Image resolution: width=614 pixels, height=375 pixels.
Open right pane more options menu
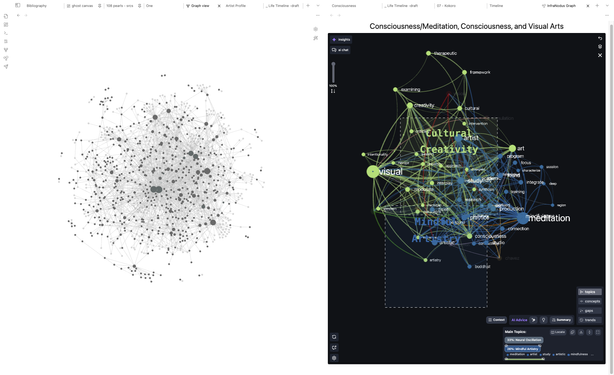pos(607,15)
